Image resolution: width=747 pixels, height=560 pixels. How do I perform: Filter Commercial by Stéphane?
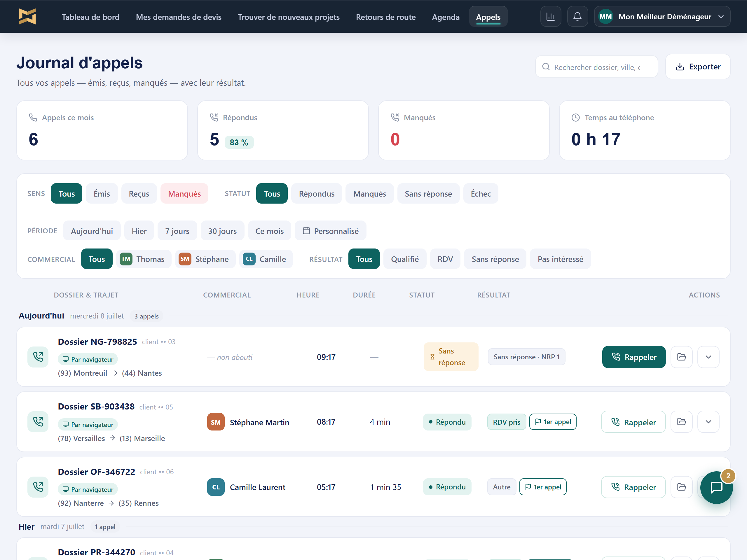pyautogui.click(x=205, y=259)
